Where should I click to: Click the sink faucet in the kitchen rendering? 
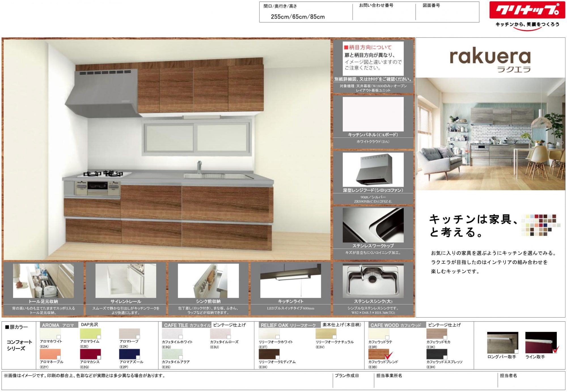coord(200,167)
